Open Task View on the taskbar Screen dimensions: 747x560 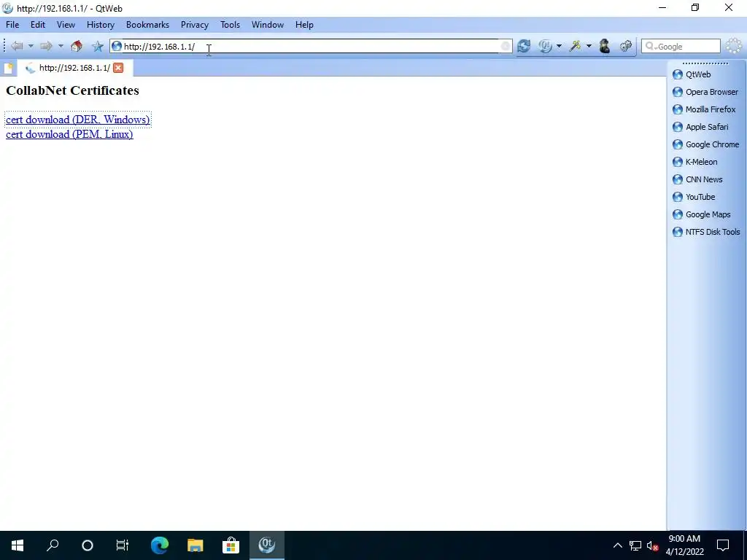[x=123, y=545]
